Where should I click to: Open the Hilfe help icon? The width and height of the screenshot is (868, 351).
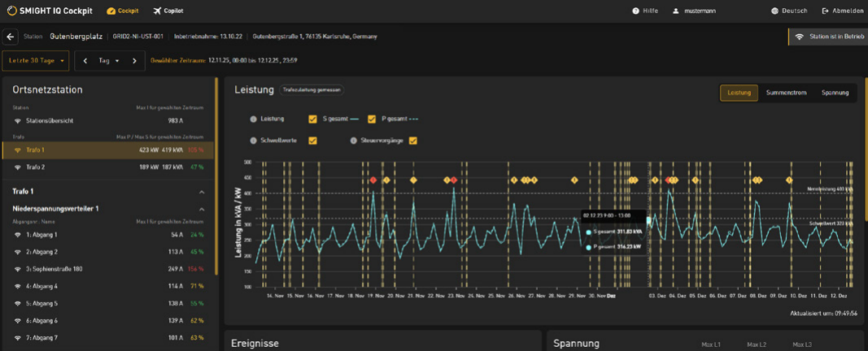click(635, 11)
